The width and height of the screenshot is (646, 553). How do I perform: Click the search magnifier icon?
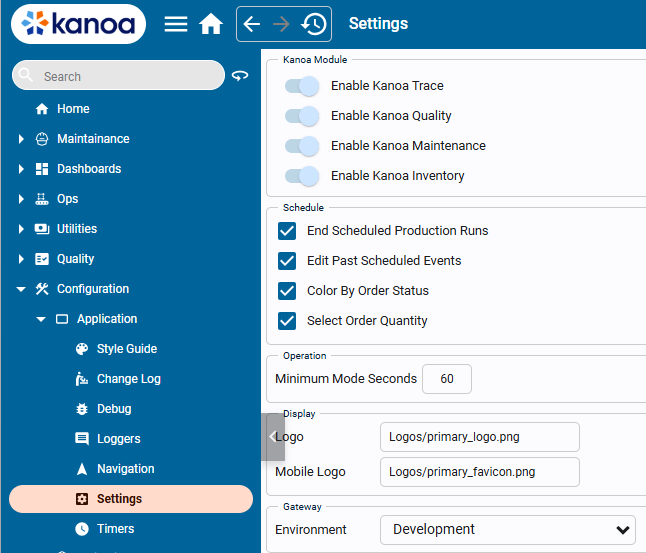pyautogui.click(x=26, y=75)
